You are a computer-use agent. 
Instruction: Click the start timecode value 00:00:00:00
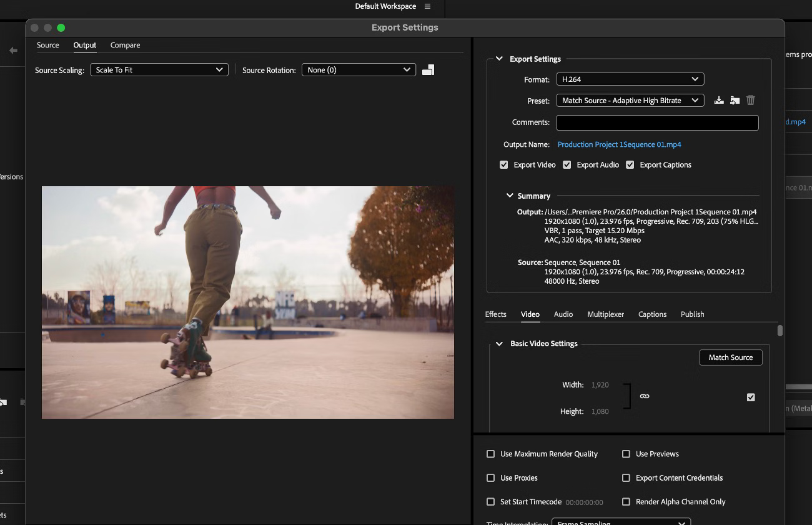click(x=585, y=502)
